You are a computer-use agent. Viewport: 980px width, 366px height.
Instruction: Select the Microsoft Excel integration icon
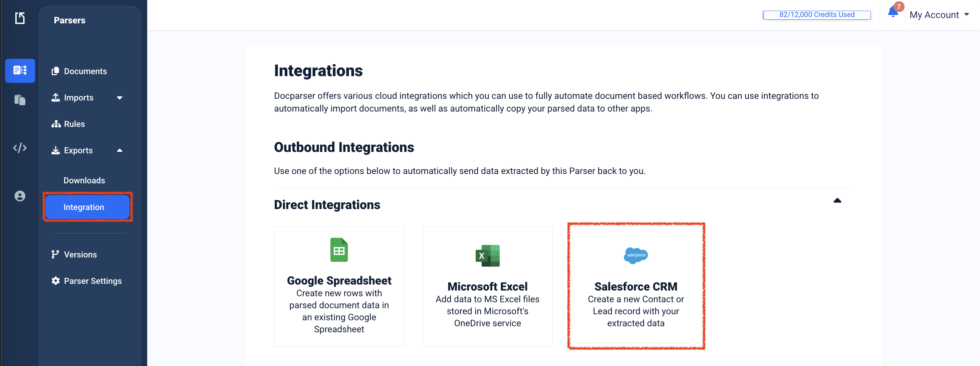click(487, 255)
